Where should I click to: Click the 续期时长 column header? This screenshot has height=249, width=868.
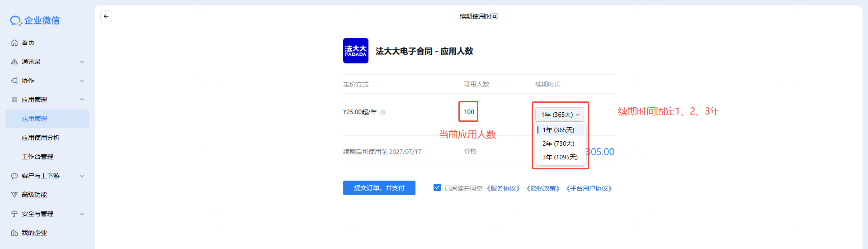[x=548, y=84]
